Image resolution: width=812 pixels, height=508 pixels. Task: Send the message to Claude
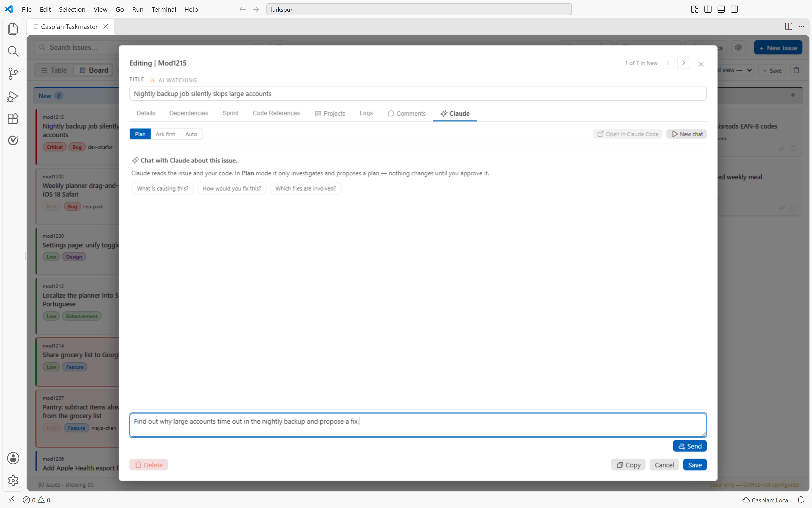coord(690,446)
